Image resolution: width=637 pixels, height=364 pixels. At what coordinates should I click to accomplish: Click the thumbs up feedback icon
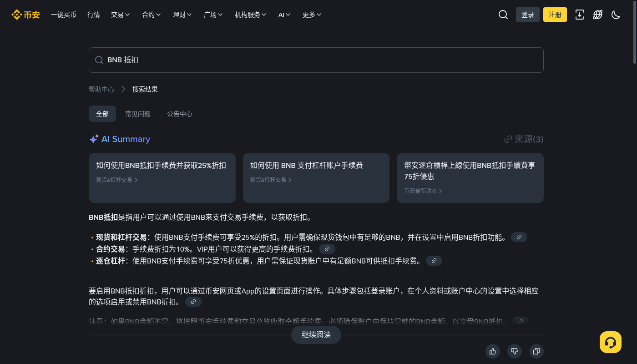pyautogui.click(x=493, y=351)
